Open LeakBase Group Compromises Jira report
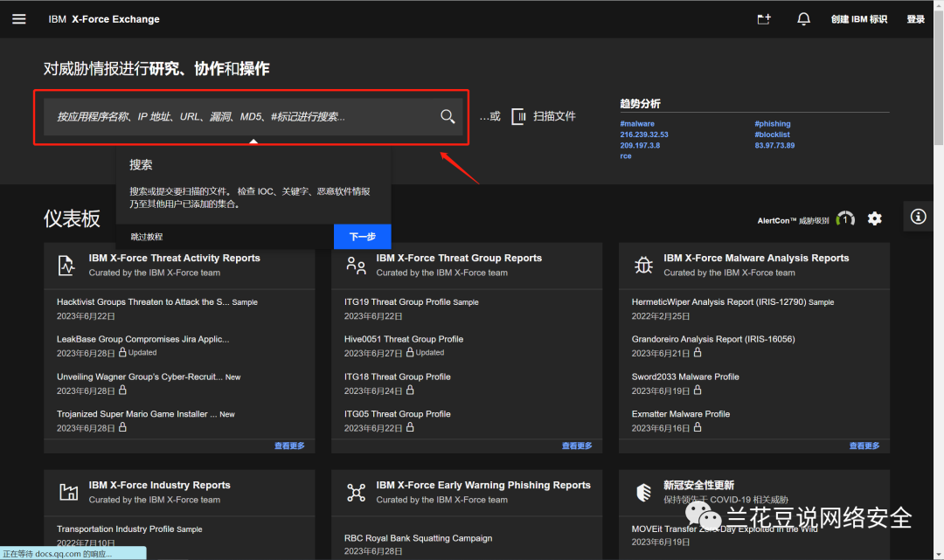Screen dimensions: 944x560 pos(142,339)
